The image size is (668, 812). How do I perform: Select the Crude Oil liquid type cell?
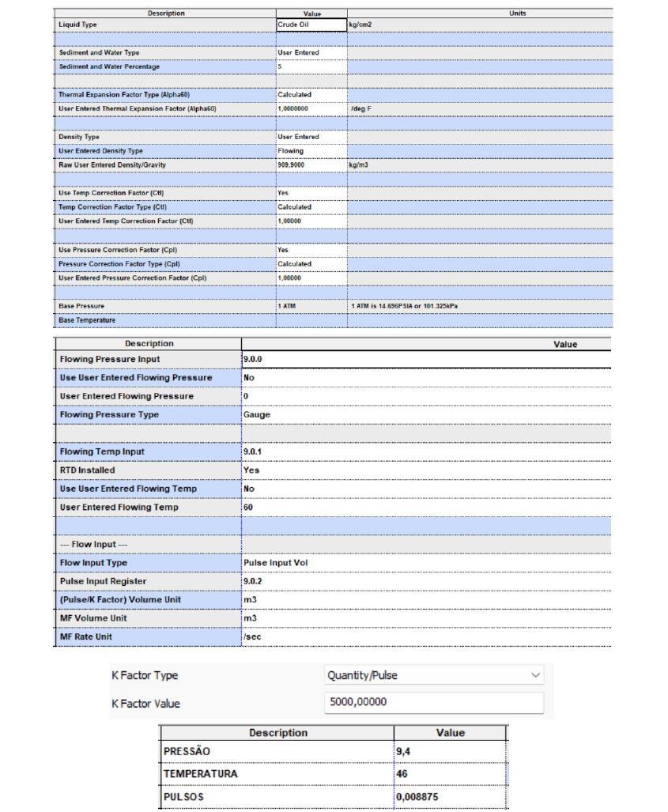[311, 25]
